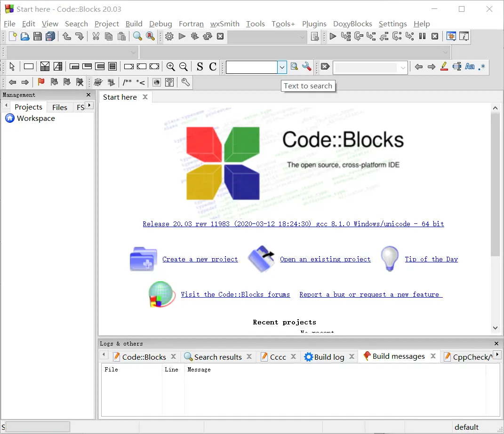Click the Rebuild icon
The image size is (504, 434).
coord(208,36)
